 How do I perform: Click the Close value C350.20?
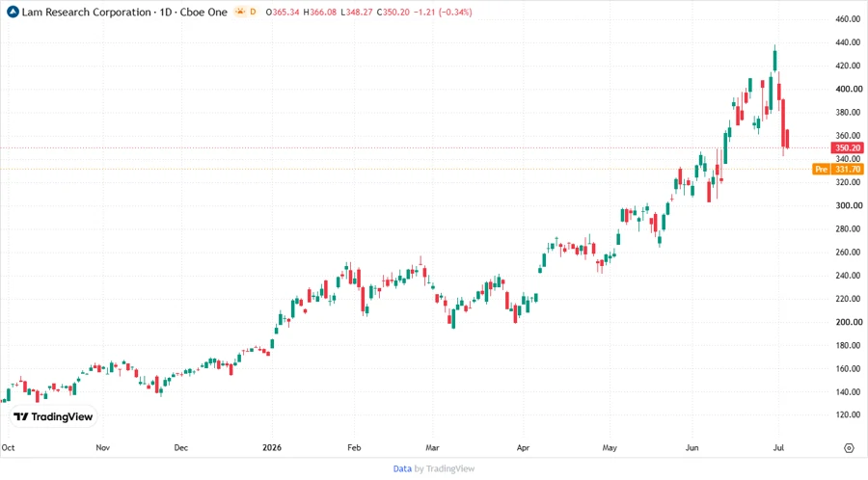[x=393, y=13]
